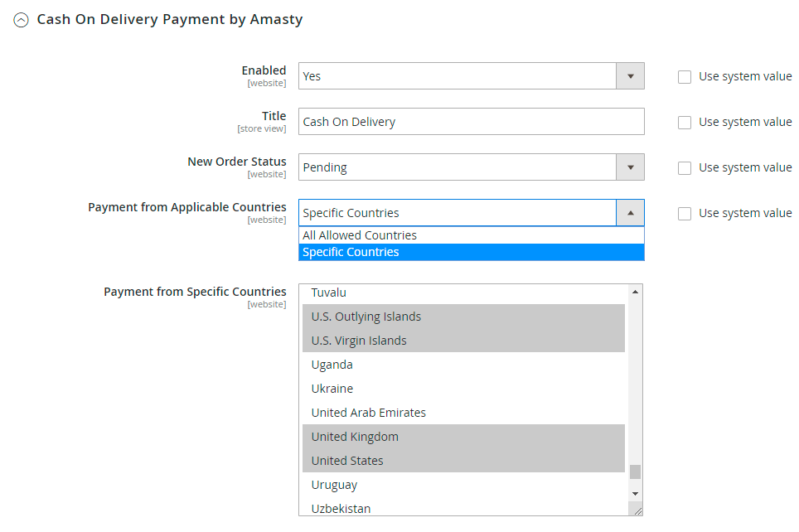Close the Payment from Applicable Countries dropdown
The image size is (799, 532).
click(630, 213)
